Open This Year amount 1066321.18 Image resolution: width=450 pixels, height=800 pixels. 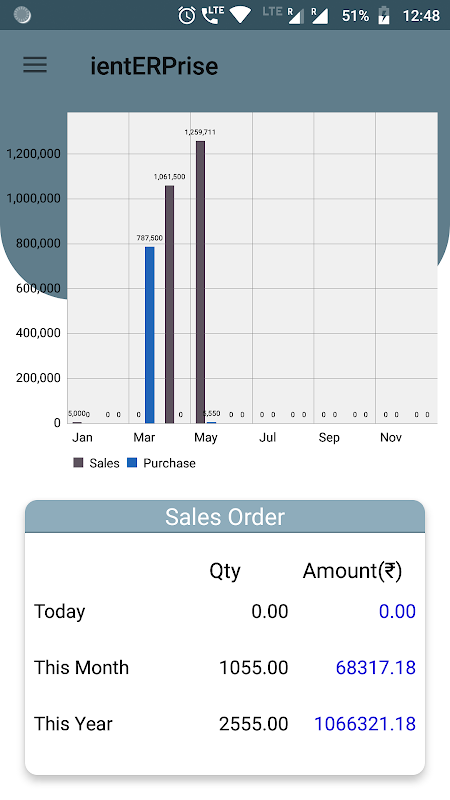[x=365, y=723]
